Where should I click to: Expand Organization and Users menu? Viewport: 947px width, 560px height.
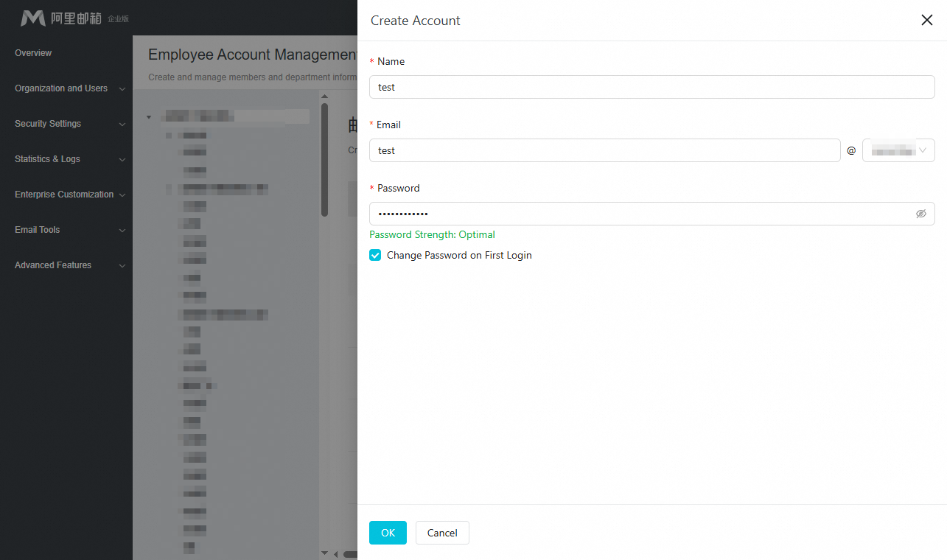[70, 88]
